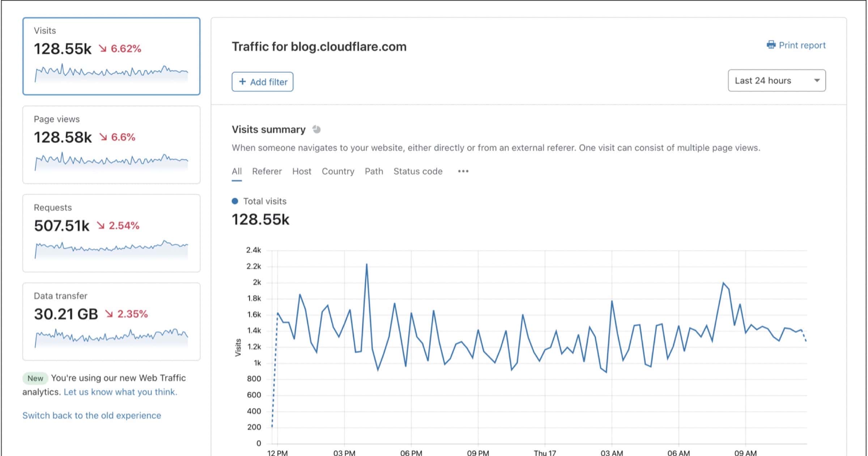Click the 128.58k page views value
Screen dimensions: 868x456
pos(63,137)
